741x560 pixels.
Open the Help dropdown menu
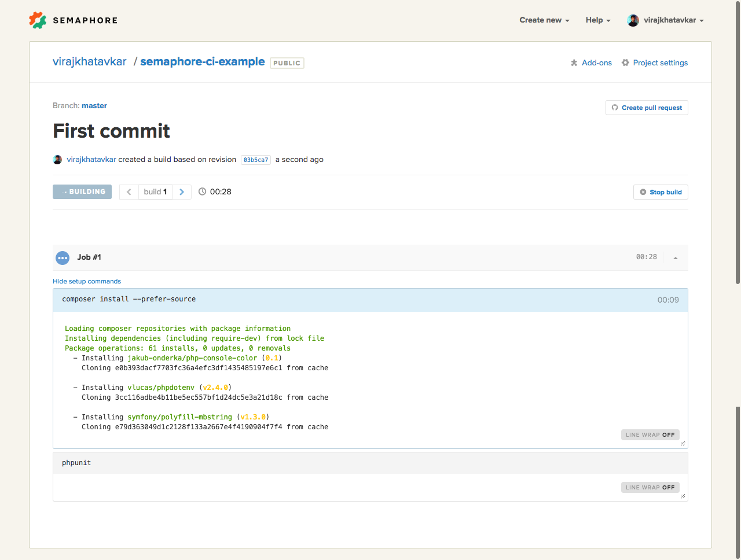point(598,20)
